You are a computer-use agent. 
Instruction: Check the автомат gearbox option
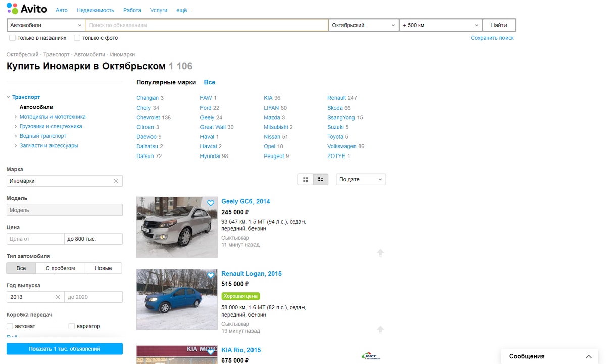click(x=10, y=326)
